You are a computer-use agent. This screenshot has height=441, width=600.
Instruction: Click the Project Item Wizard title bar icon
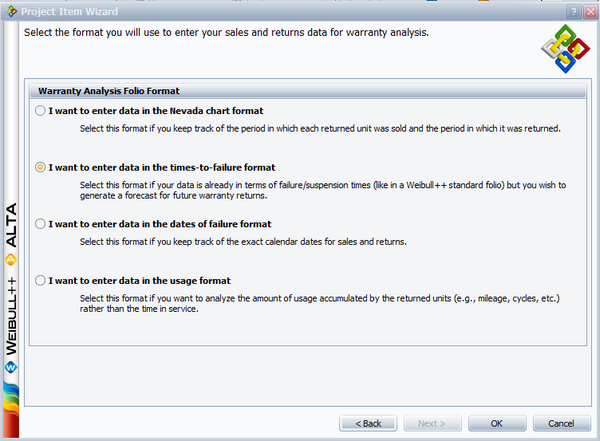click(x=11, y=11)
